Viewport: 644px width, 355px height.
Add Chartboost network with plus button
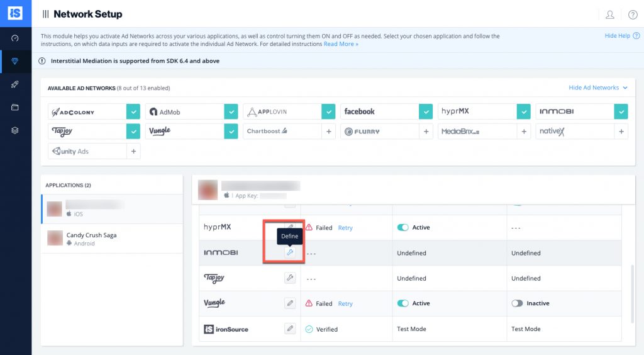coord(328,132)
